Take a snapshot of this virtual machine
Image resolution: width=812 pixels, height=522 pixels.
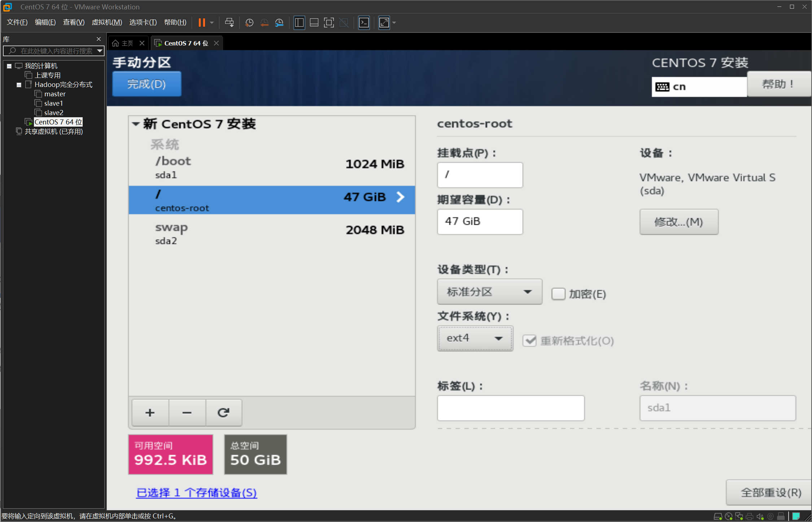click(249, 23)
